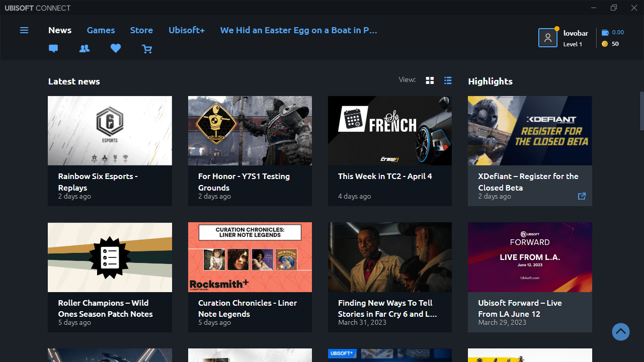Screen dimensions: 644x362
Task: Go to the Games tab
Action: pos(101,30)
